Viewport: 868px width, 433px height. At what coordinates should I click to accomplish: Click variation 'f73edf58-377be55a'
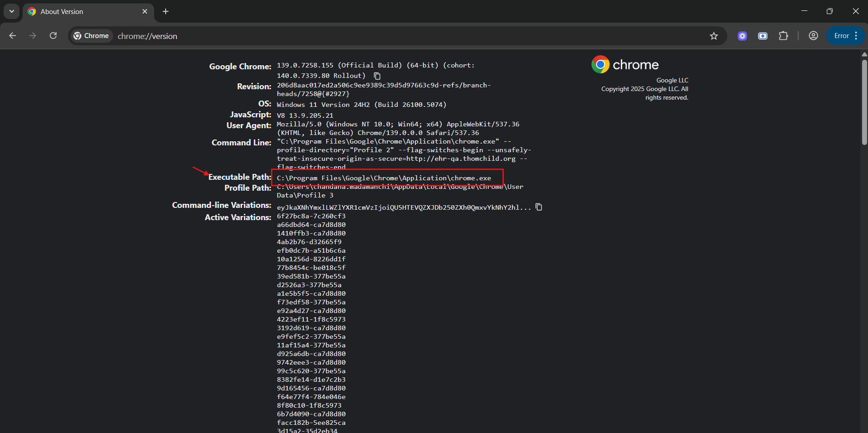(311, 302)
